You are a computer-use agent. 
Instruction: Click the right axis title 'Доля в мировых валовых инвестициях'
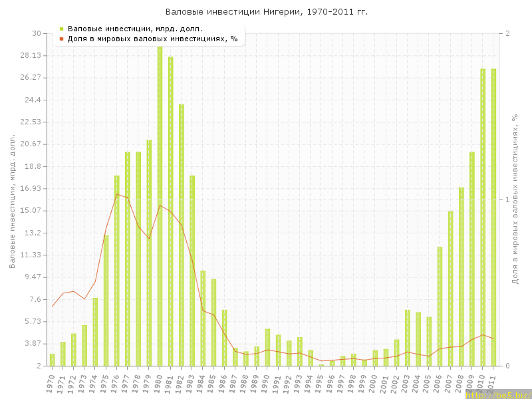515,198
